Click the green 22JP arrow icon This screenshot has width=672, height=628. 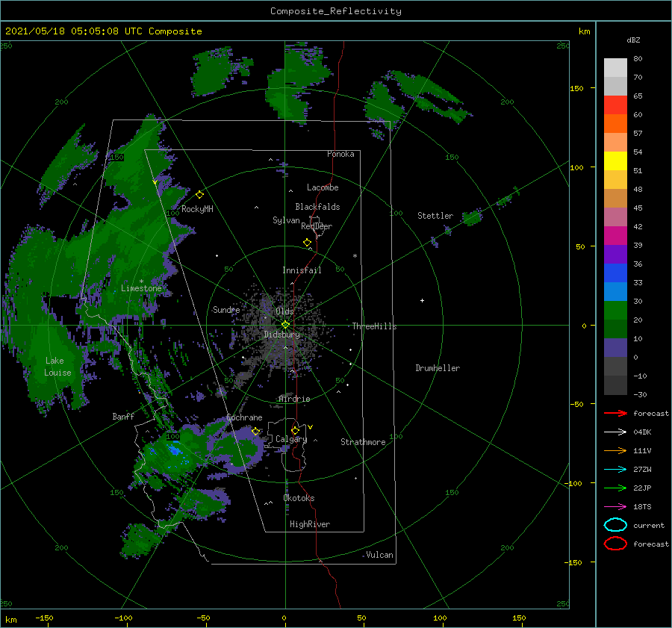615,488
